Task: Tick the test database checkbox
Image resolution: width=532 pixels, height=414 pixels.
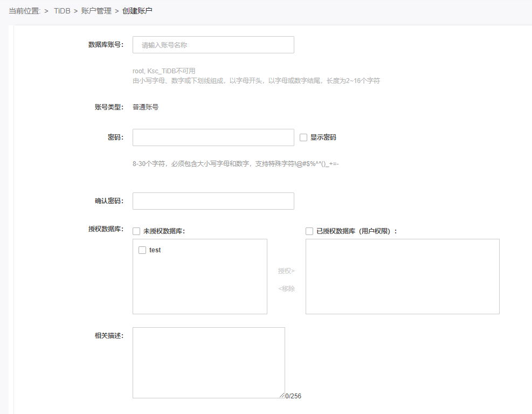Action: 142,250
